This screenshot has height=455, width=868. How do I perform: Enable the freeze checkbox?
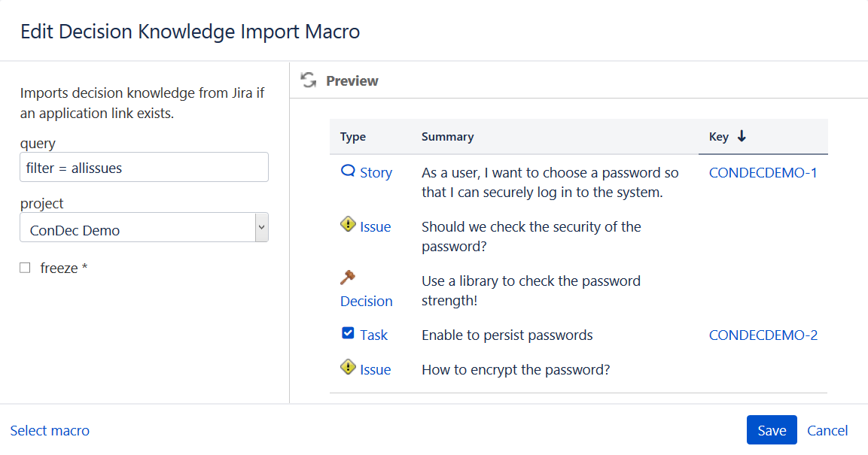(x=26, y=268)
